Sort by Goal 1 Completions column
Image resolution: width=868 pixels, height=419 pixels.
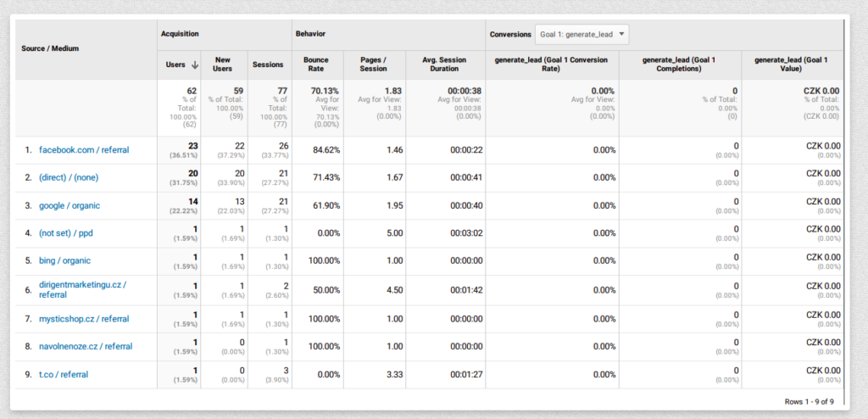tap(681, 64)
